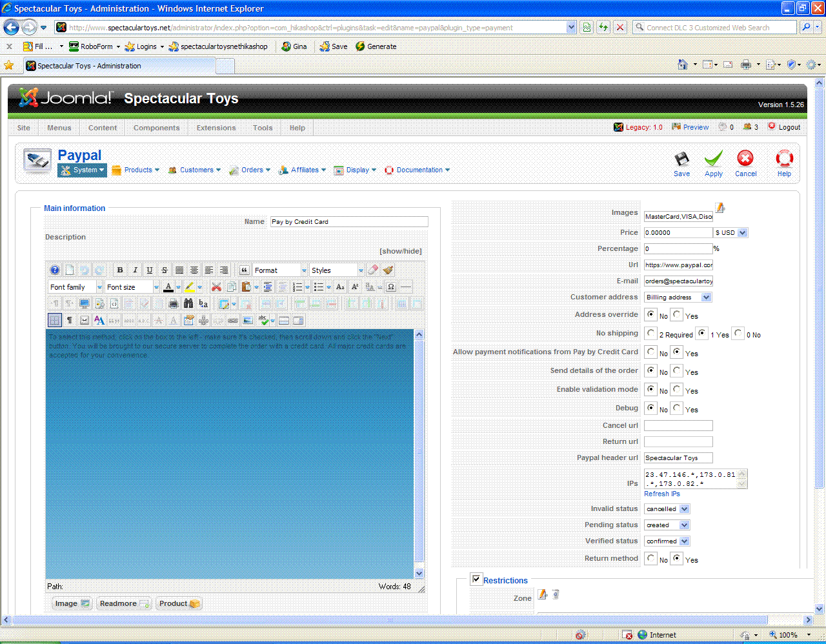Open the Pending status dropdown
The width and height of the screenshot is (826, 644).
point(667,525)
